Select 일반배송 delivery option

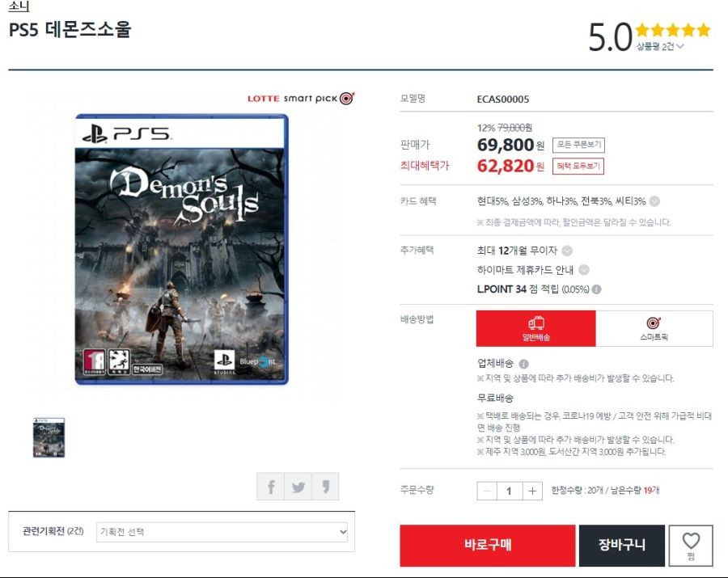535,328
